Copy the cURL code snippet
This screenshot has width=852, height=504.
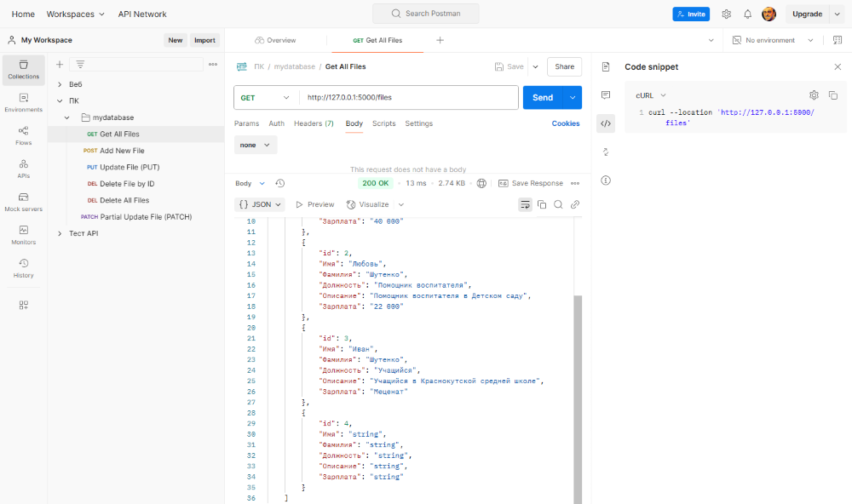833,95
